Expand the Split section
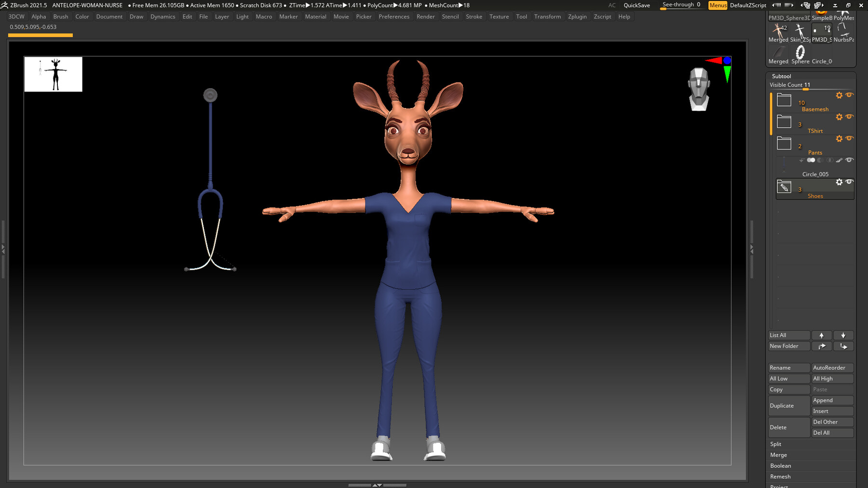 click(811, 444)
